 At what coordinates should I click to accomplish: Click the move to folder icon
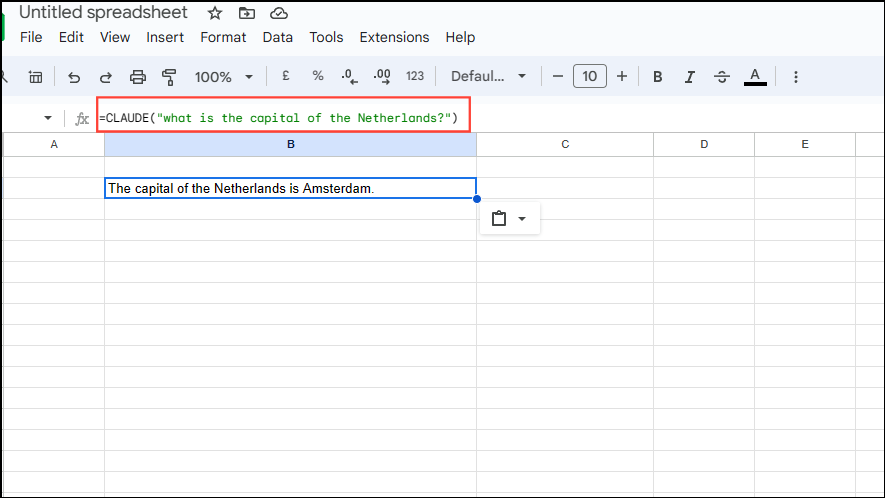pyautogui.click(x=247, y=13)
